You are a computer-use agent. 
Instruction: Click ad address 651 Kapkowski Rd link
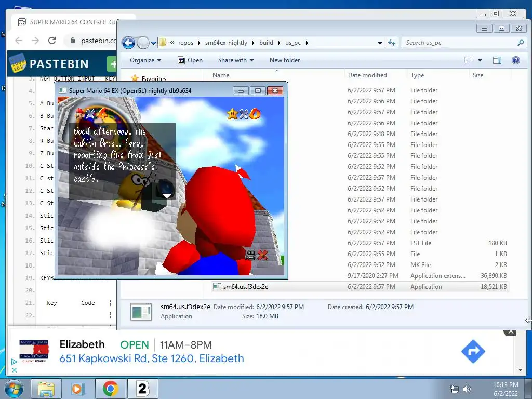pos(152,358)
